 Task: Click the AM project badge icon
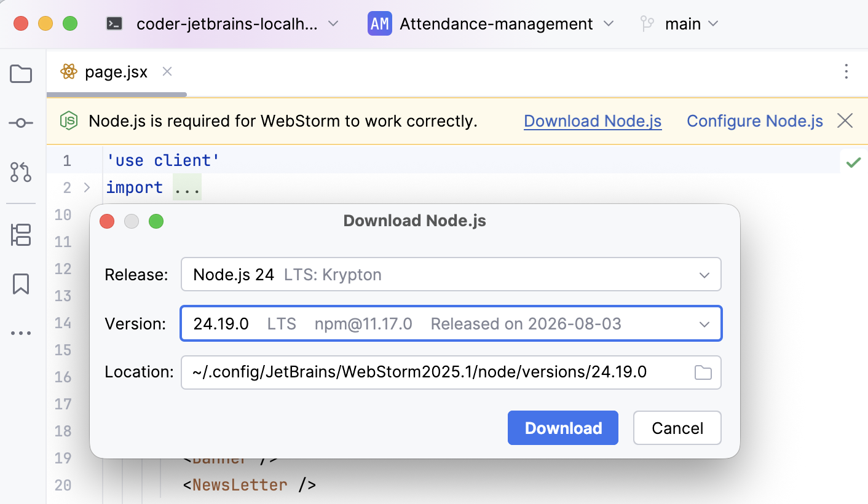tap(380, 24)
